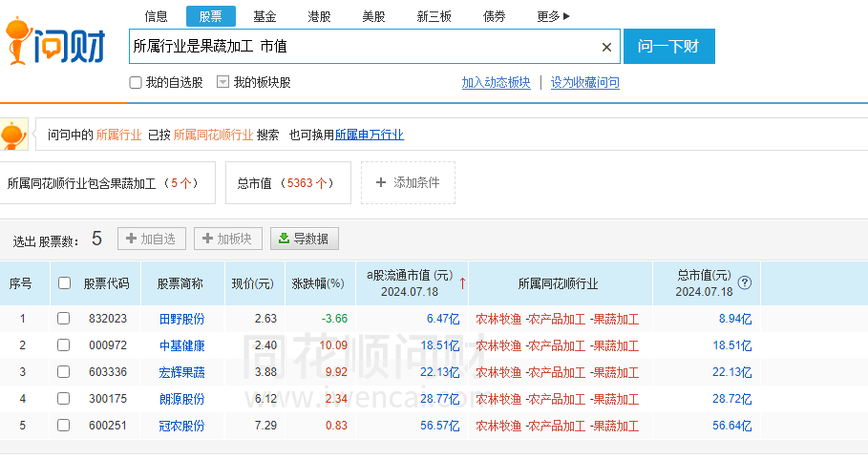Viewport: 868px width, 459px height.
Task: Click the 6.47亿 circulating market value
Action: coord(443,319)
